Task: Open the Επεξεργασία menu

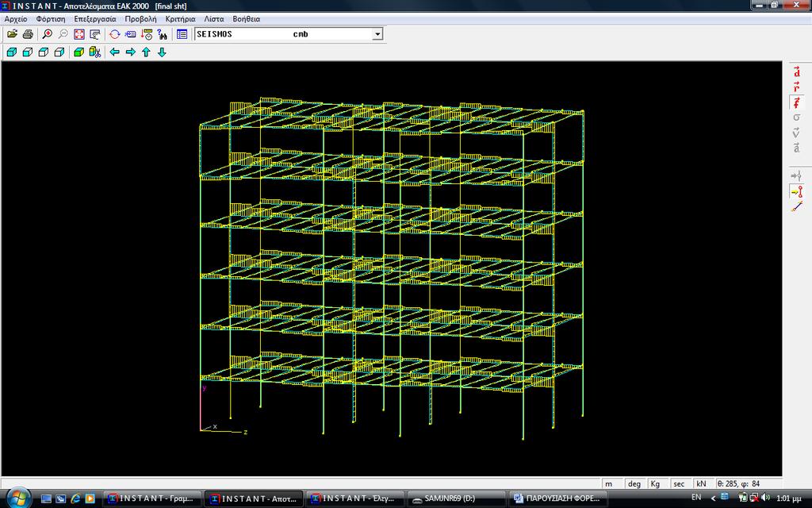Action: [95, 19]
